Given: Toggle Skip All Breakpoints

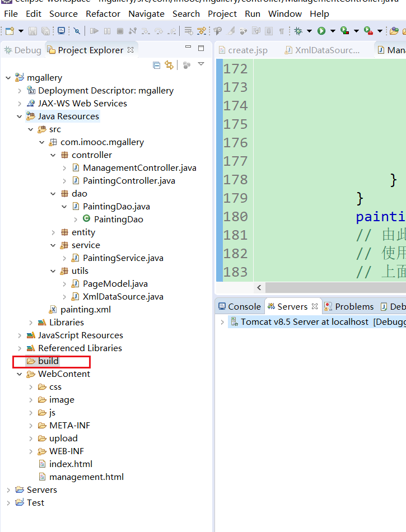Looking at the screenshot, I should (x=77, y=31).
